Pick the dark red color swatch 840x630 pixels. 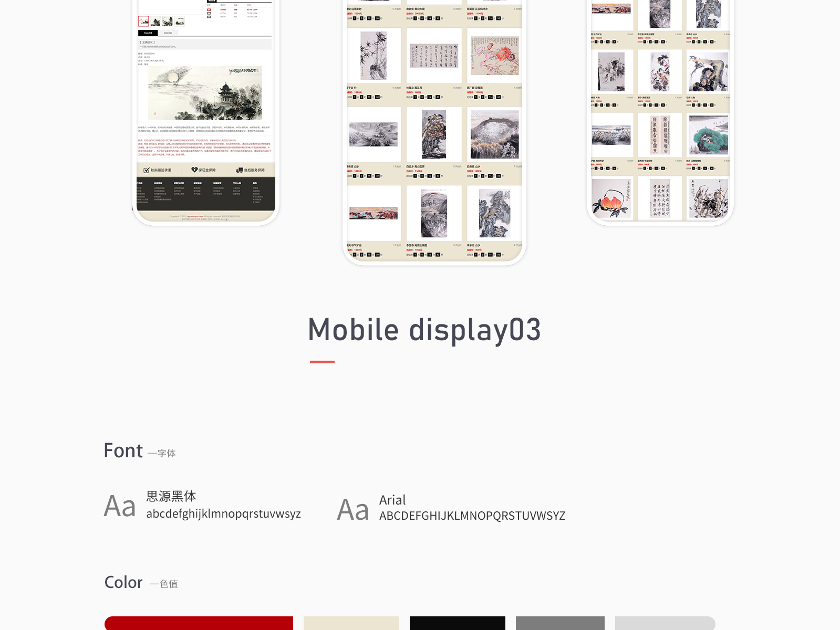199,623
